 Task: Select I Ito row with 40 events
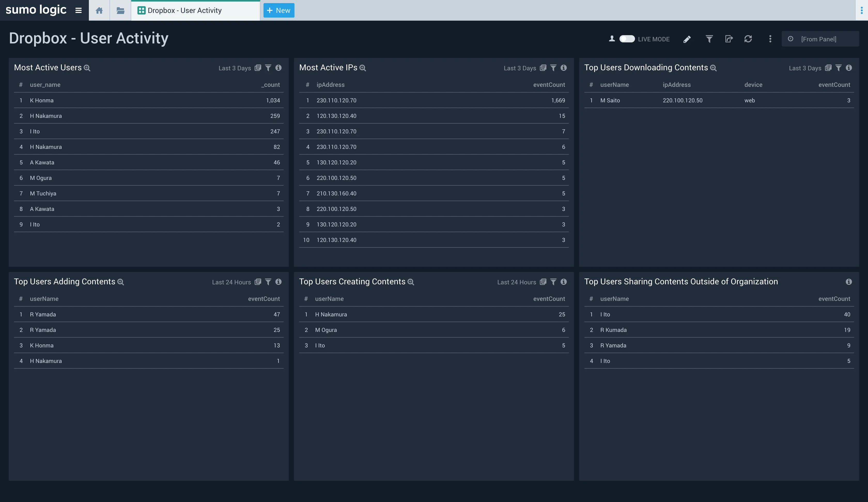pos(719,314)
